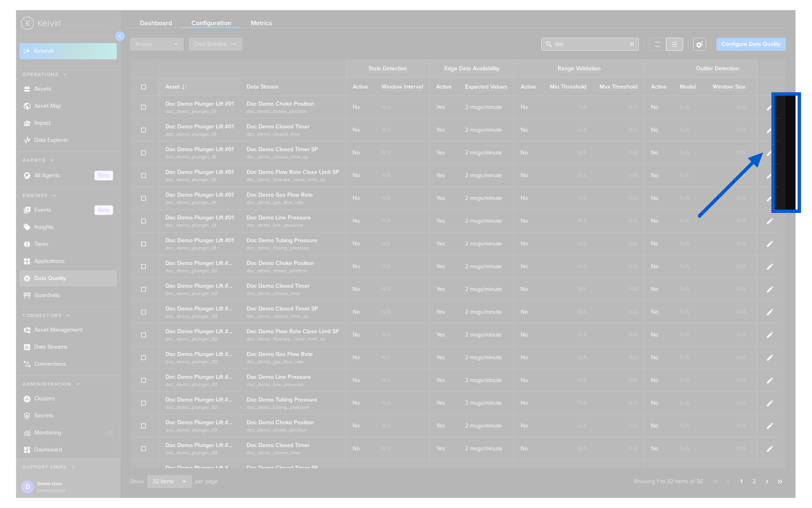Click the Kelvin logo
This screenshot has height=508, width=812.
[x=41, y=23]
